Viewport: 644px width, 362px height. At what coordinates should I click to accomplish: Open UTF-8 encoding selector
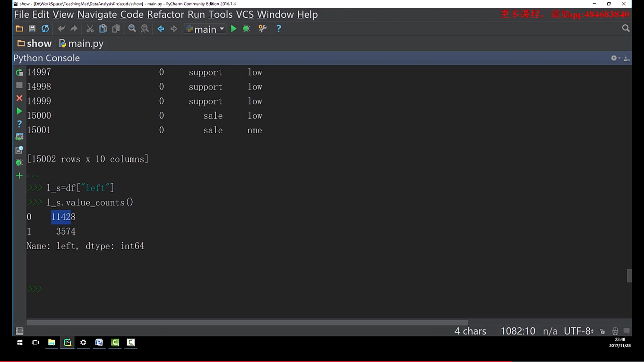click(579, 331)
